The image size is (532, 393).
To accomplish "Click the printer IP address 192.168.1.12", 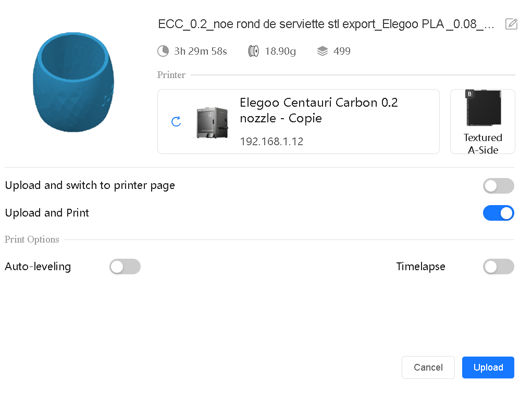I will 271,142.
